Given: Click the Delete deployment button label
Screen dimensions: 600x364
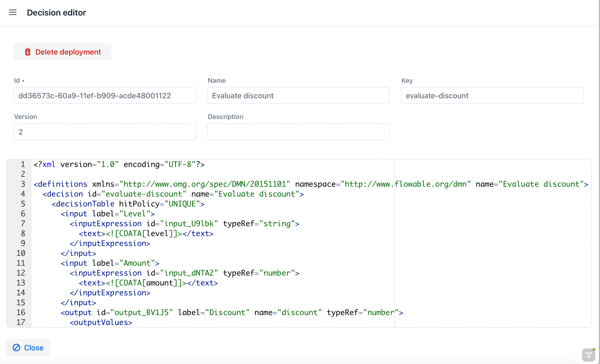Looking at the screenshot, I should tap(68, 52).
